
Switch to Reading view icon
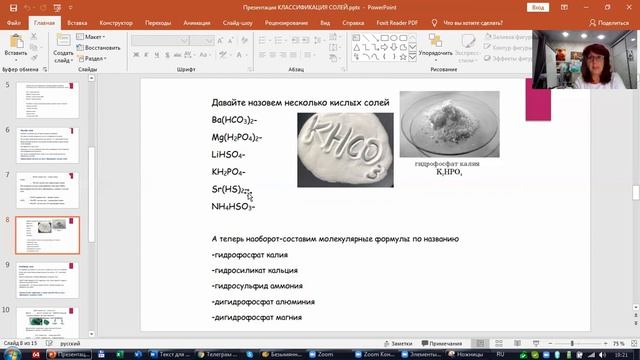click(517, 344)
